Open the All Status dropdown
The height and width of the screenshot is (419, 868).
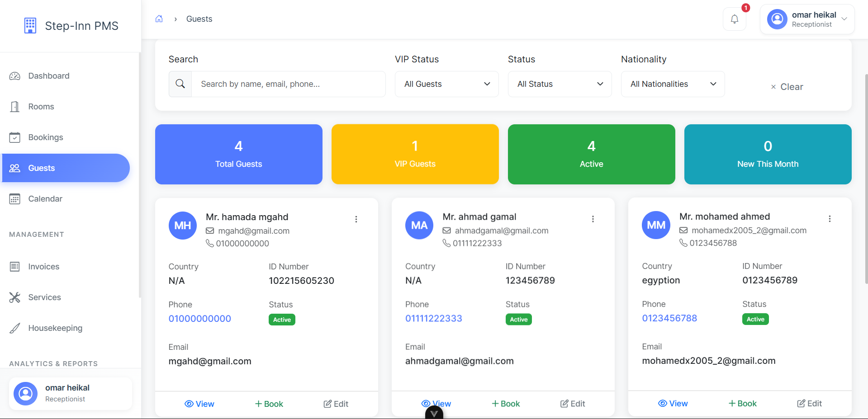pos(560,84)
